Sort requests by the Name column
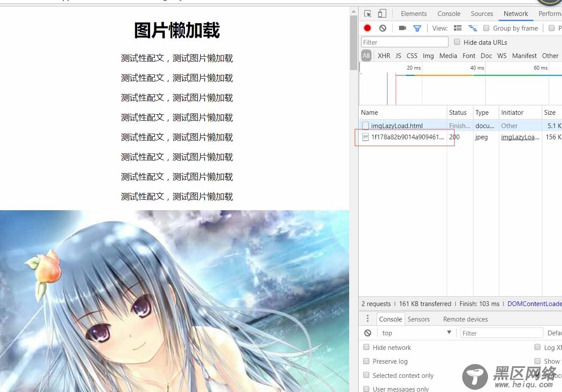 pos(403,113)
